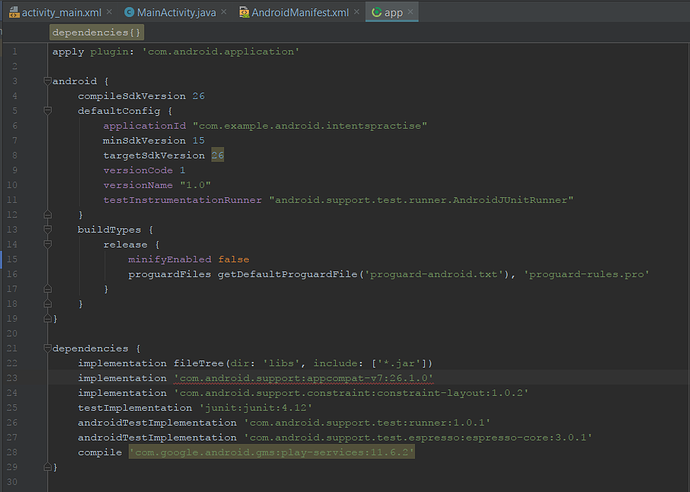Close the activity_main.xml tab
Viewport: 690px width, 492px height.
[109, 12]
